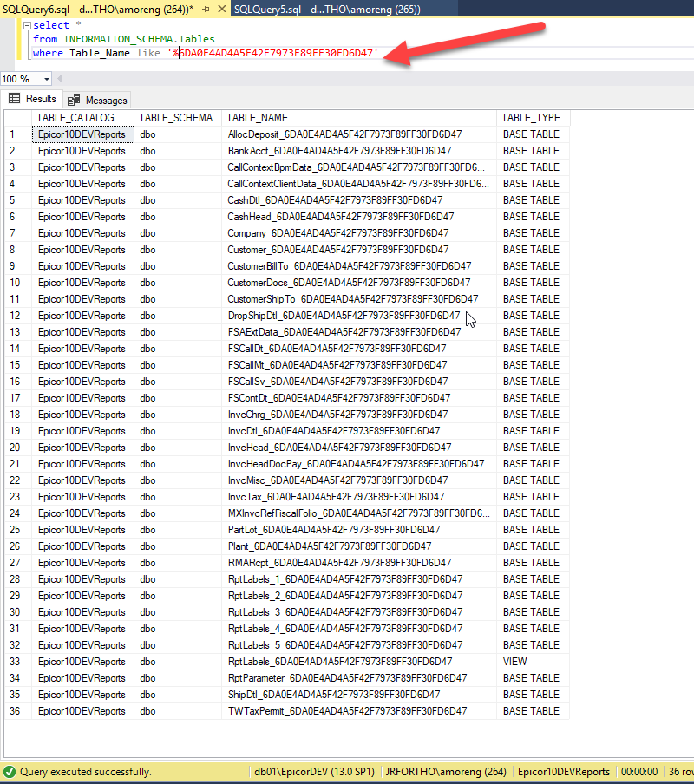The height and width of the screenshot is (784, 694).
Task: Click the InvcChrg table name cell
Action: [359, 415]
